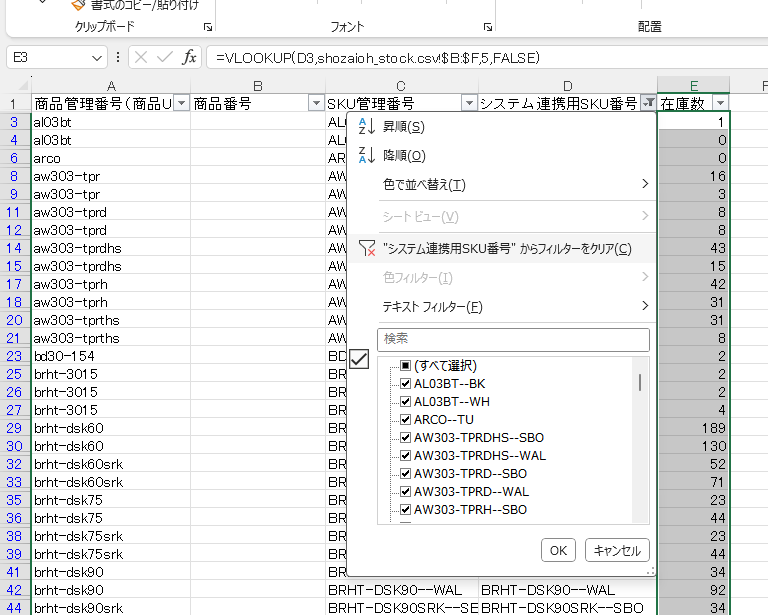Screen dimensions: 768x615
Task: Click the 検索 search box in filter
Action: click(513, 339)
